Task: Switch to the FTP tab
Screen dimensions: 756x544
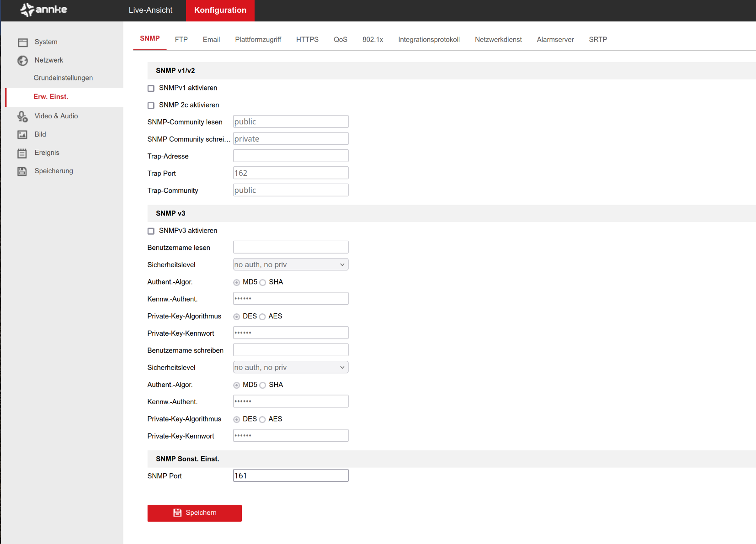Action: coord(181,40)
